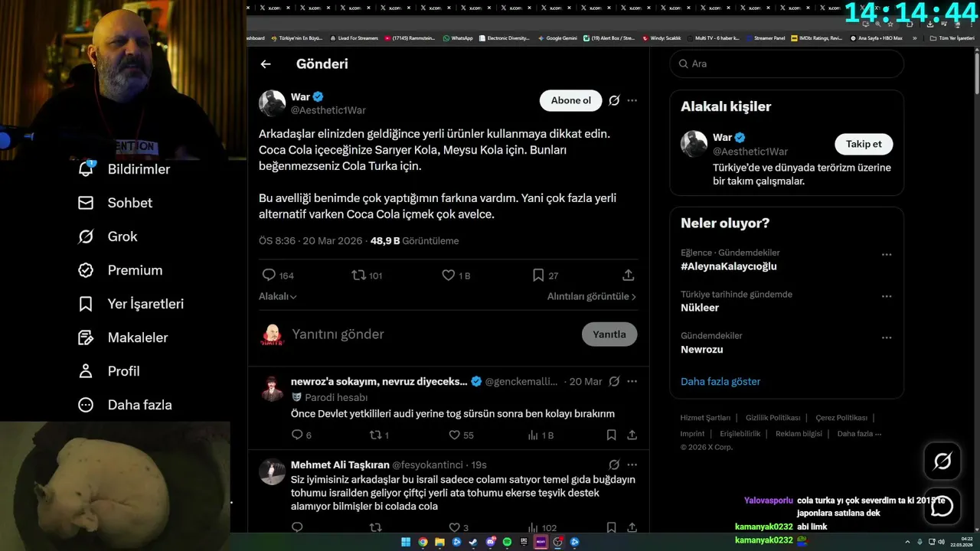Click the Ara search field
980x551 pixels.
coord(787,64)
